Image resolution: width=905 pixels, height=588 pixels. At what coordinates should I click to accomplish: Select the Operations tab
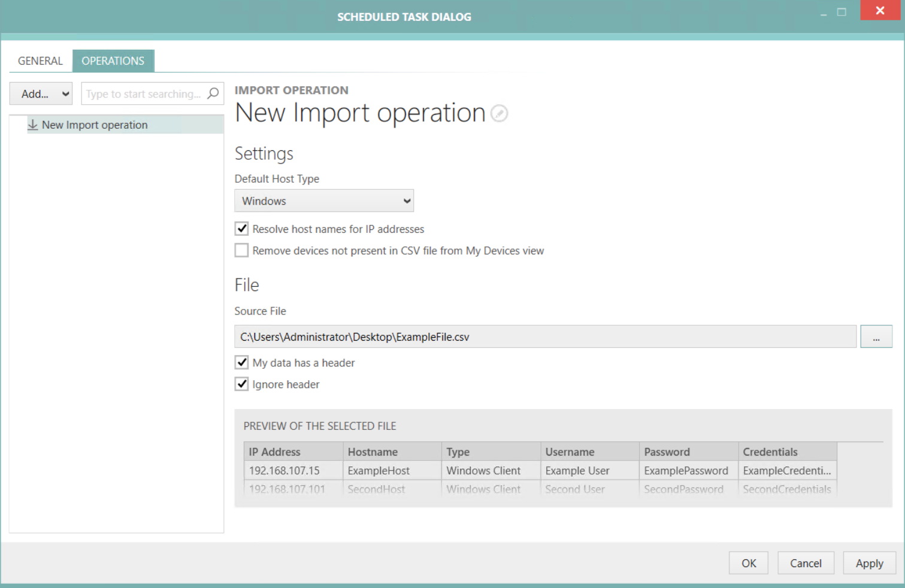(113, 61)
